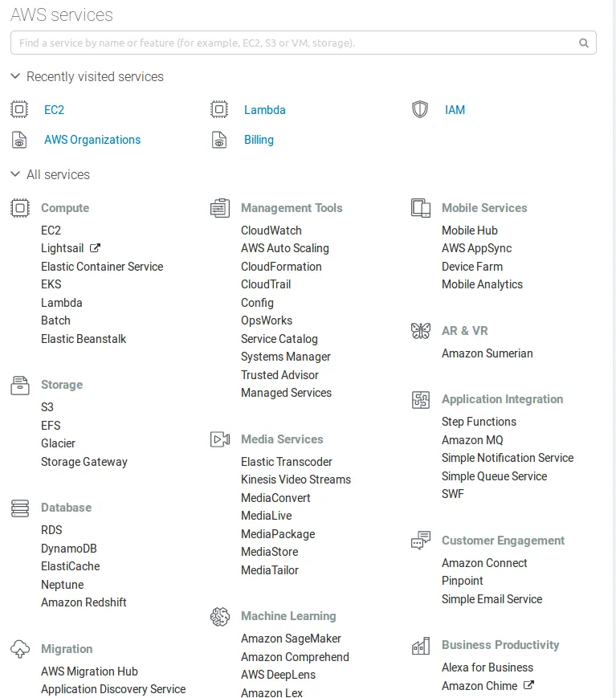616x698 pixels.
Task: Click the Database stack icon
Action: pyautogui.click(x=20, y=508)
